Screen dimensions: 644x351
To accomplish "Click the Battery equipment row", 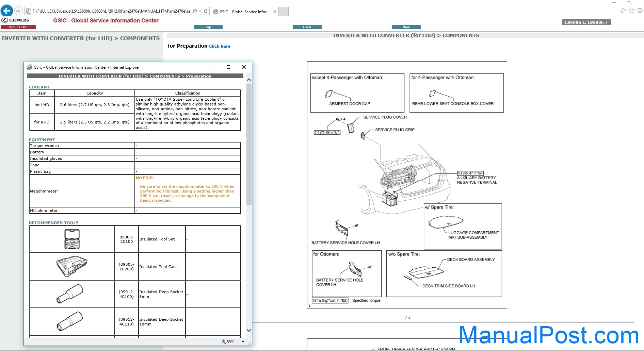I will [135, 152].
